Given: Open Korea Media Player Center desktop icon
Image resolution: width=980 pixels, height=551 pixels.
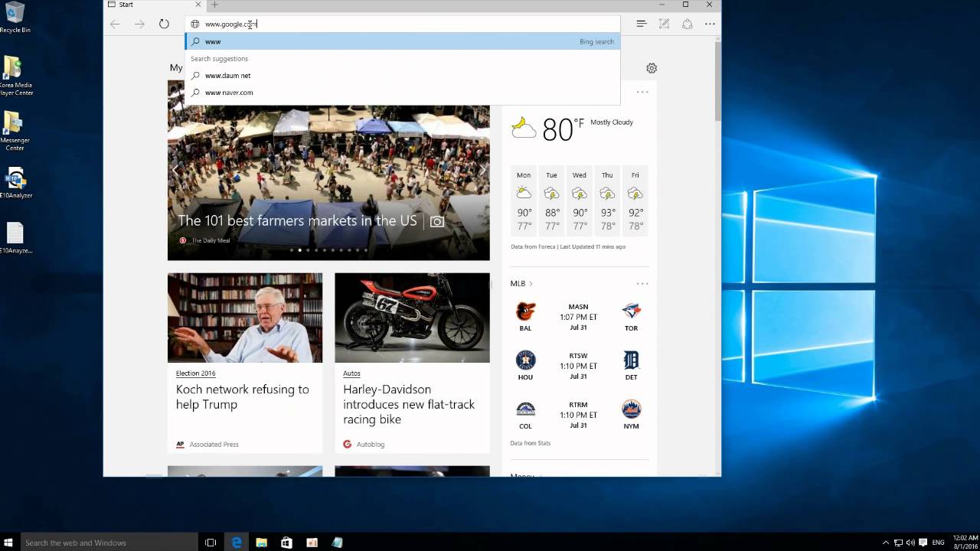Looking at the screenshot, I should [15, 76].
